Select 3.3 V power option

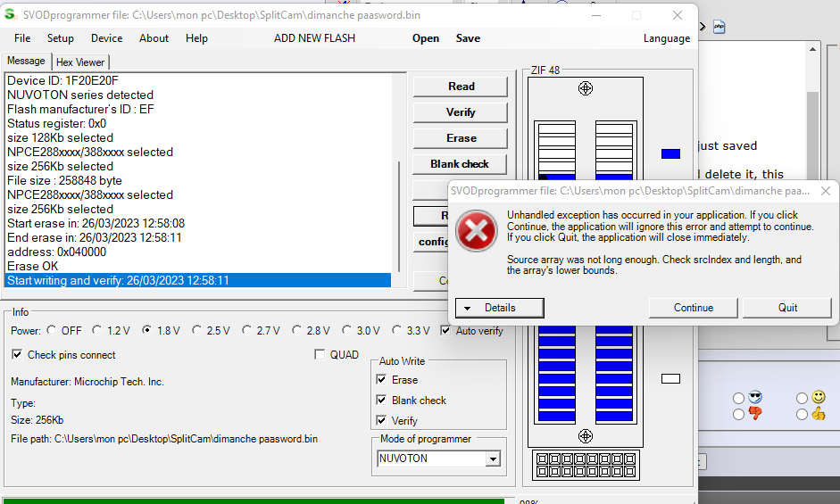click(x=397, y=330)
